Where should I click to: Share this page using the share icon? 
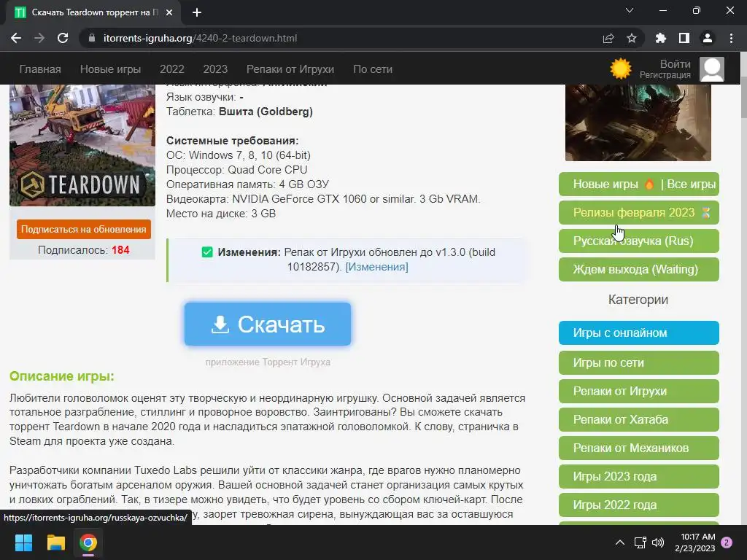[608, 38]
